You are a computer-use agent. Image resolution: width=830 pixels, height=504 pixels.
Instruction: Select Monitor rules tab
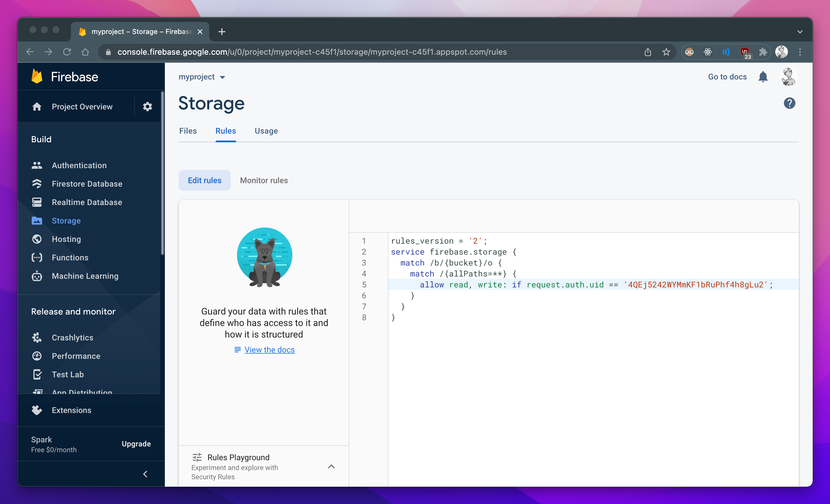coord(263,180)
